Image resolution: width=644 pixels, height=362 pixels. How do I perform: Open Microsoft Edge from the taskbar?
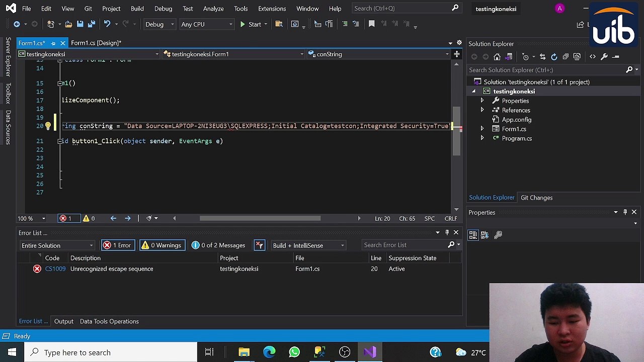point(269,352)
